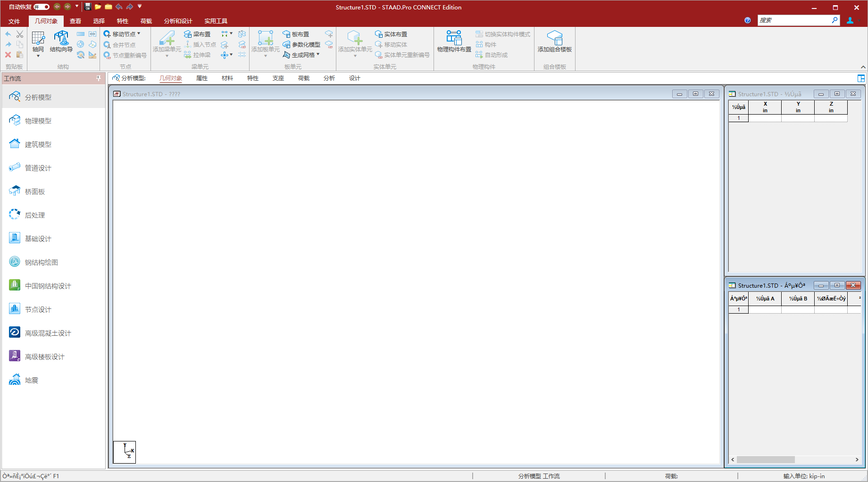The width and height of the screenshot is (868, 482).
Task: Select the 物理模型 workflow
Action: 53,121
